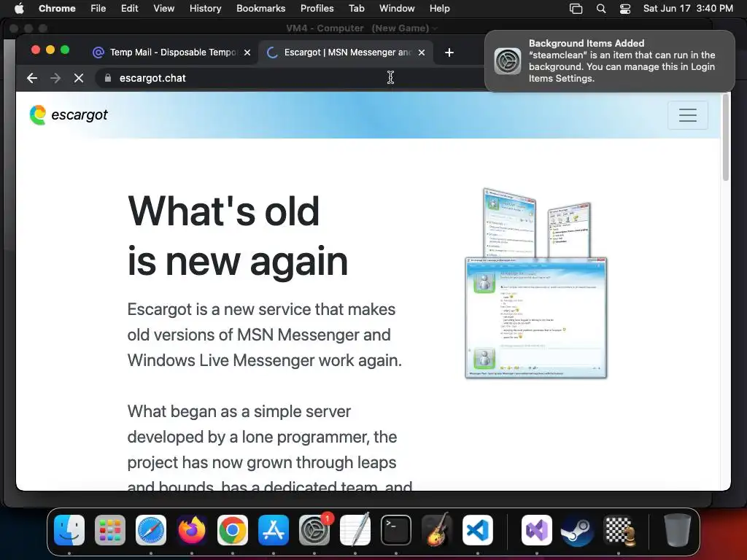Open the Tab menu
Viewport: 747px width, 560px height.
[356, 9]
